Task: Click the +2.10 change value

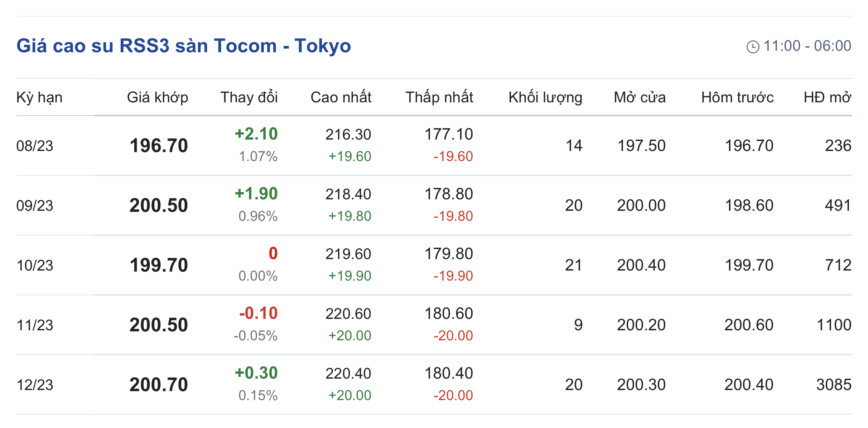Action: (256, 134)
